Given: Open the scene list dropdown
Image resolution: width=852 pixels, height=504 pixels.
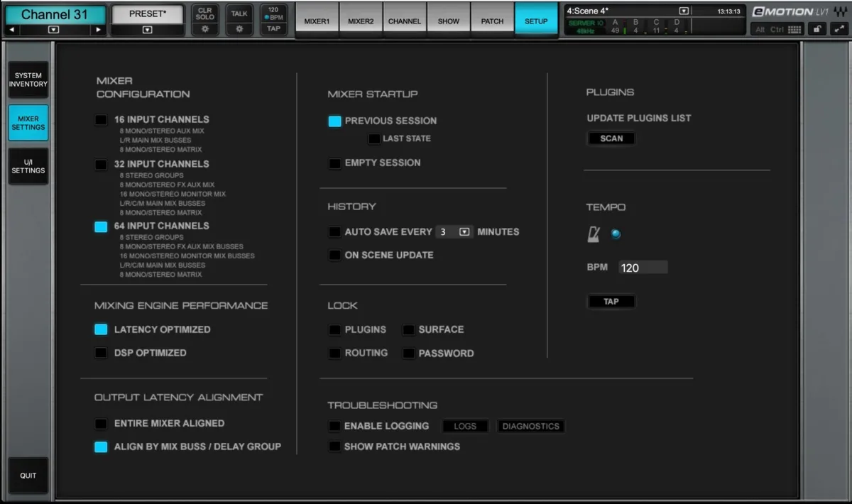Looking at the screenshot, I should [684, 11].
